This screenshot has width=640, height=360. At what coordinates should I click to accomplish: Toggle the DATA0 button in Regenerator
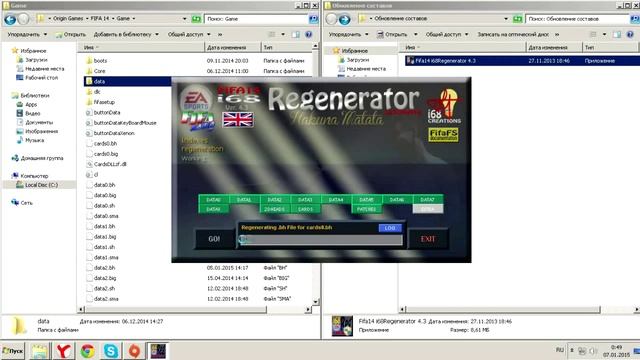(213, 200)
